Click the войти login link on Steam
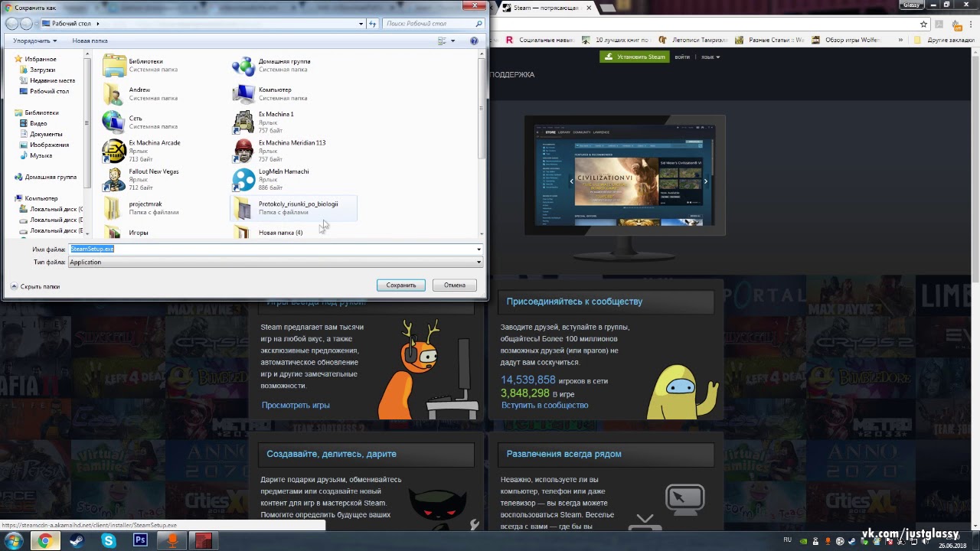Screen dimensions: 980x551 (682, 57)
